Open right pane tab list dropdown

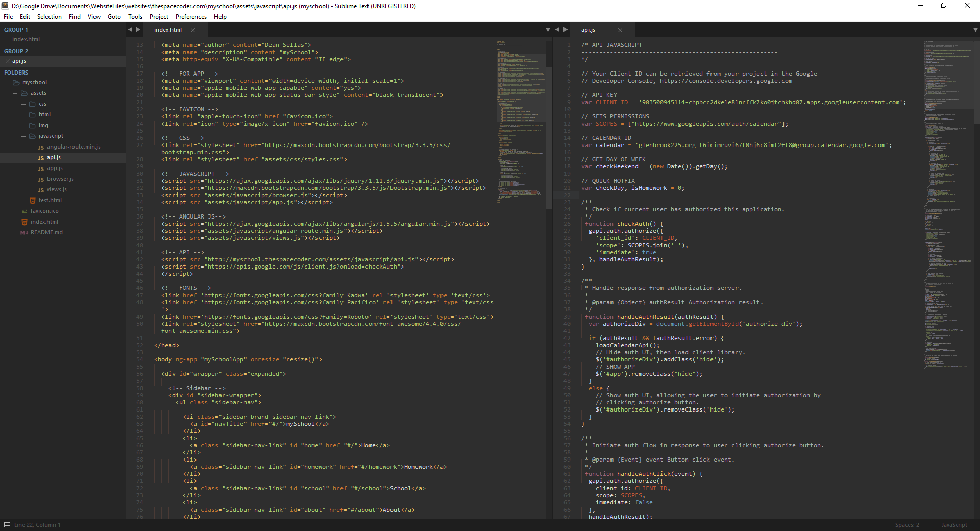(x=975, y=30)
